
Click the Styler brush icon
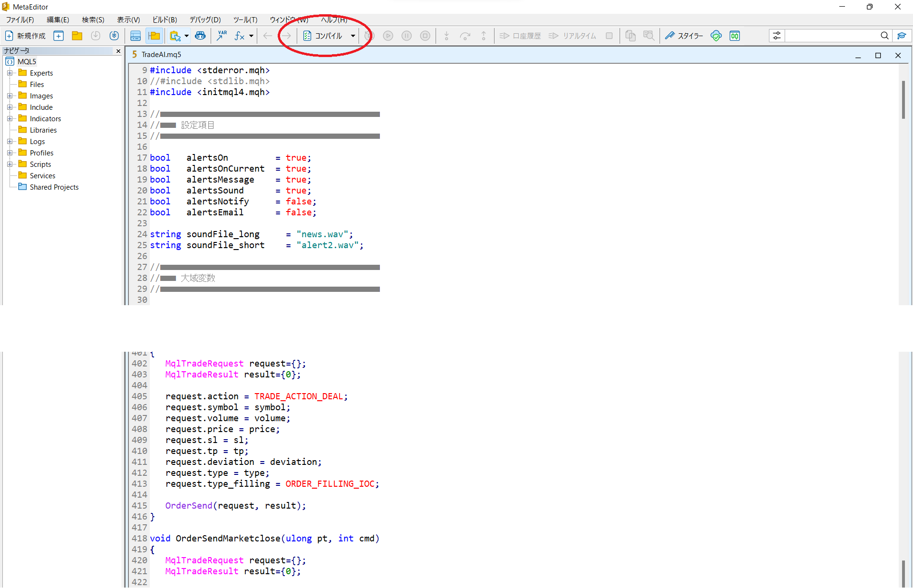pos(670,36)
